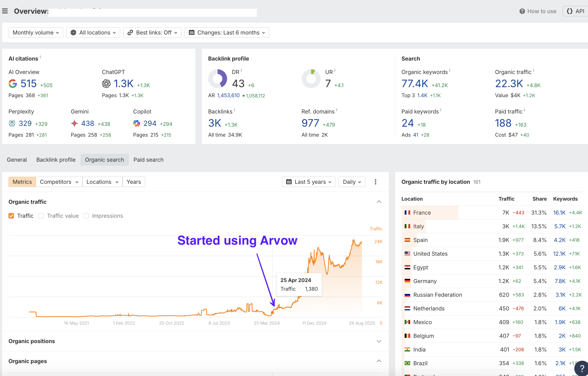Uncheck the Traffic checkbox
This screenshot has height=376, width=588.
click(x=11, y=216)
